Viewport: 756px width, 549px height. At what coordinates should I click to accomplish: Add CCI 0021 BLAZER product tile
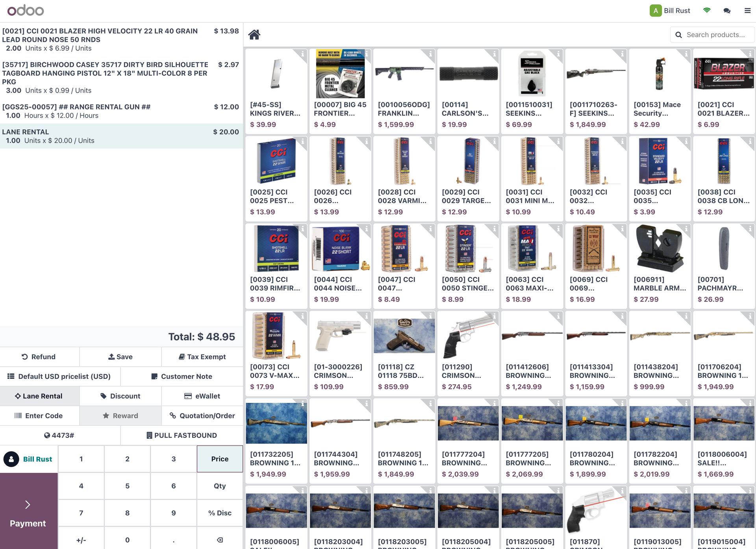tap(724, 91)
